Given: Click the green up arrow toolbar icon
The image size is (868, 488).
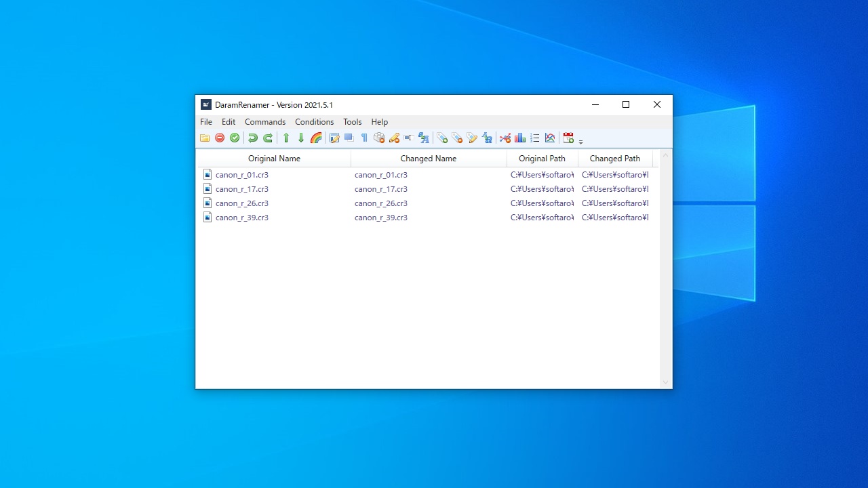Looking at the screenshot, I should 286,138.
